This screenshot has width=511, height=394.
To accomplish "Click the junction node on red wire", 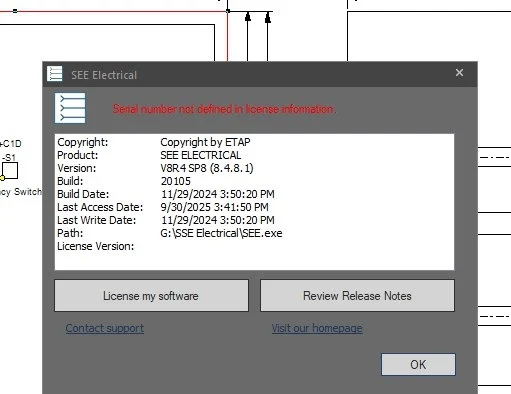I will pos(228,11).
